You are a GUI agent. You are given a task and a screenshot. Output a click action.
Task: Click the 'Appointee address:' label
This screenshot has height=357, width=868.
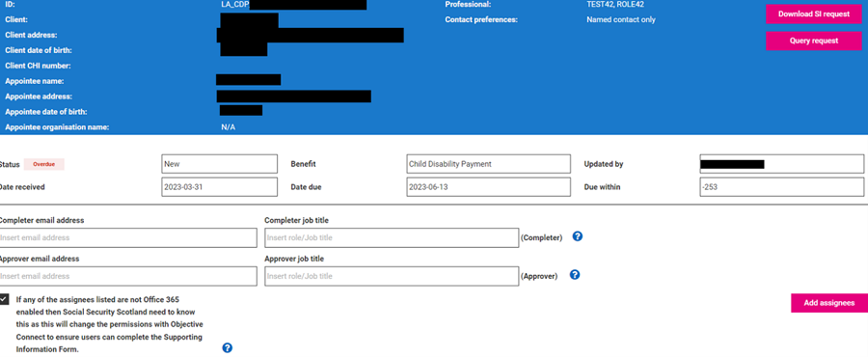click(x=39, y=96)
